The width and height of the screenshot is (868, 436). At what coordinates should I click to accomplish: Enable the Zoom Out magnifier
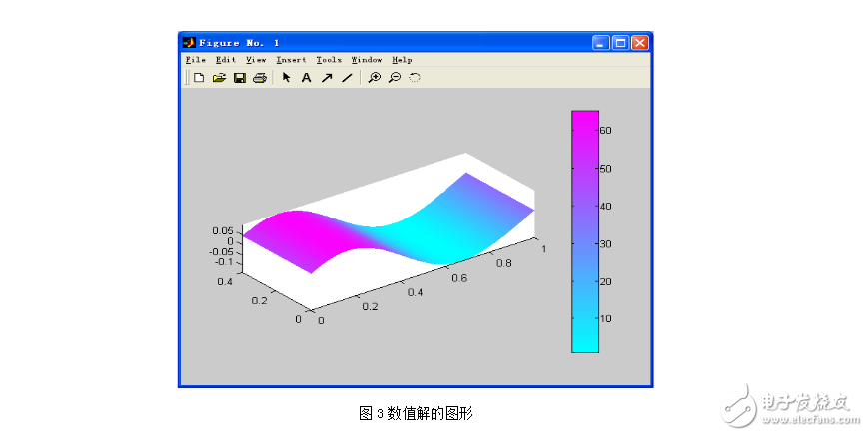pos(395,78)
